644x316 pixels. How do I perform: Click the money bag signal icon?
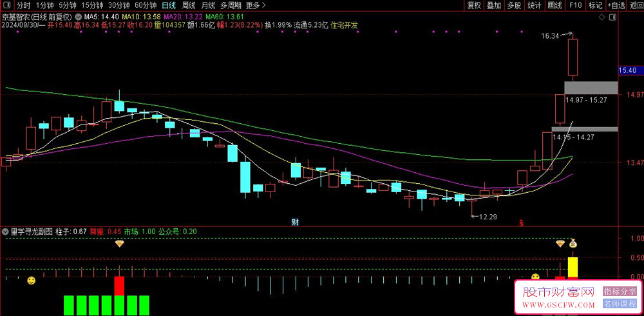point(573,244)
